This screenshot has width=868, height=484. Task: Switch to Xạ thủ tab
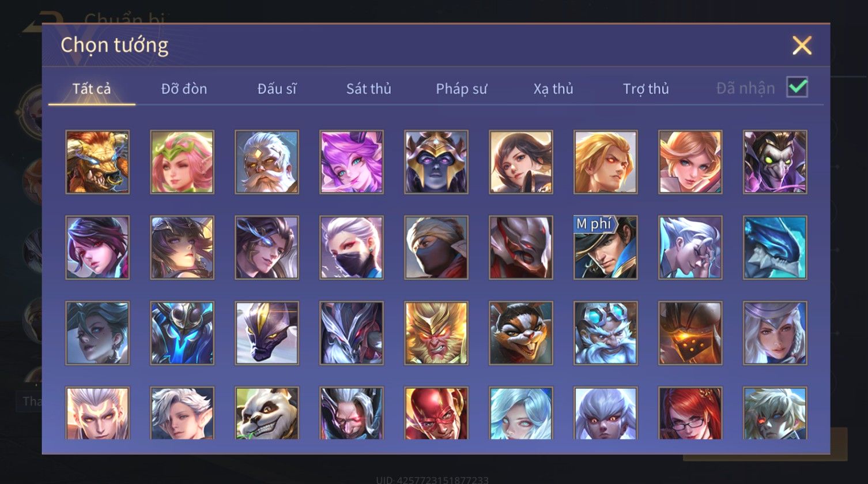[x=553, y=89]
